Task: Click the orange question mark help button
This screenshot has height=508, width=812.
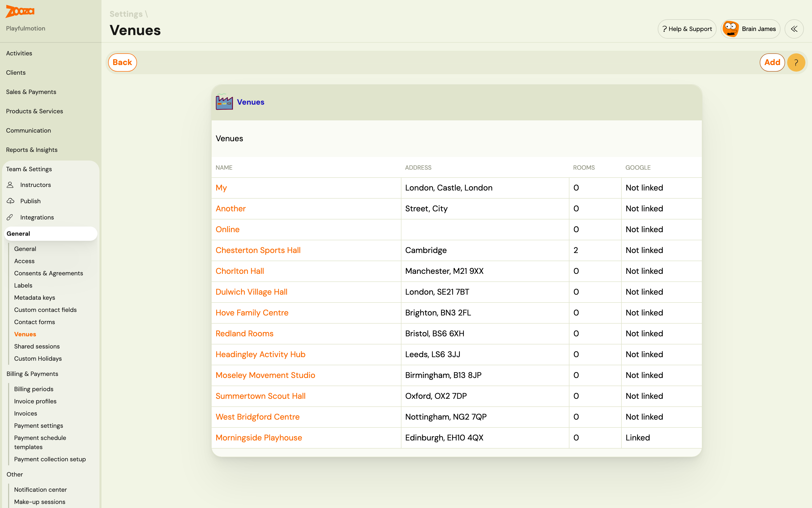Action: click(796, 62)
